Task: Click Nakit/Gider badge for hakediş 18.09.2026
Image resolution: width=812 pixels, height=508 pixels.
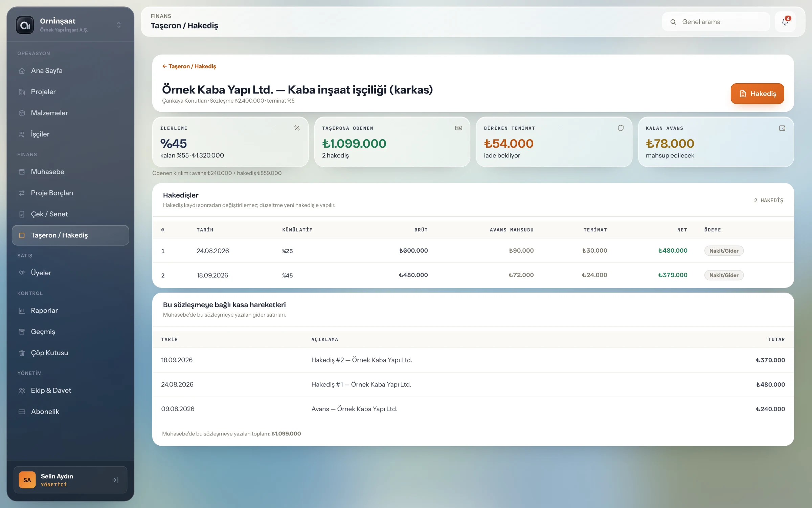Action: click(724, 275)
